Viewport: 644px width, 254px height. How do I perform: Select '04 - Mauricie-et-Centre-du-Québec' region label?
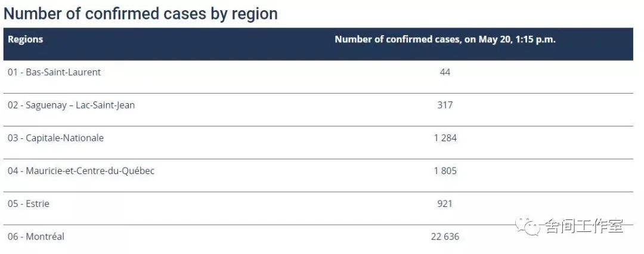coord(81,171)
